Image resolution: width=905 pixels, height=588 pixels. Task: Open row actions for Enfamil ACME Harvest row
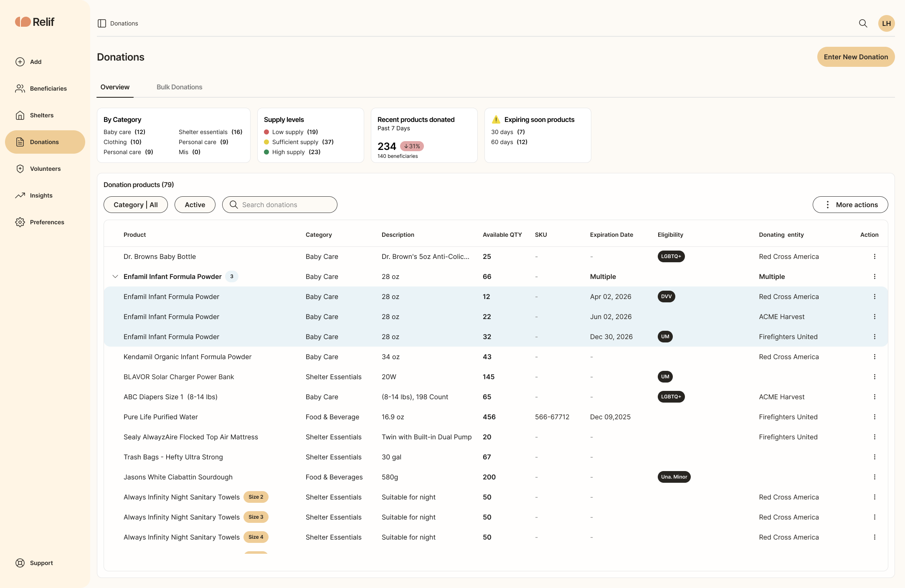tap(875, 317)
